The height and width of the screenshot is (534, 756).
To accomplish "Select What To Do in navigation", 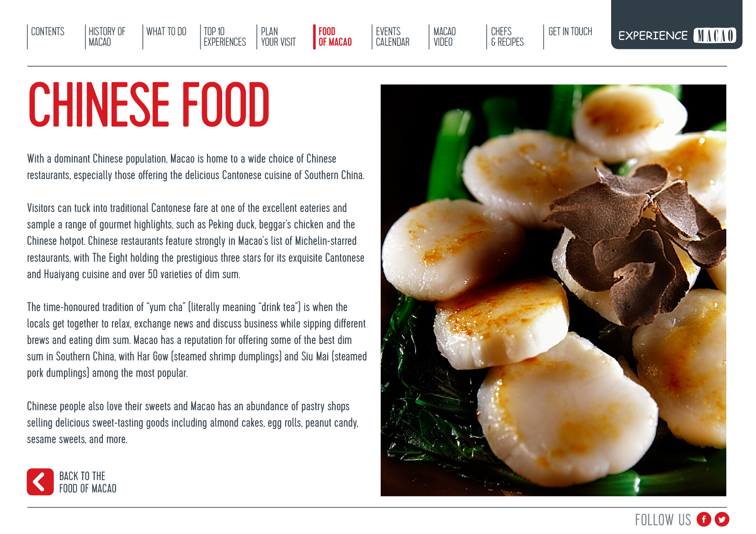I will pyautogui.click(x=166, y=32).
